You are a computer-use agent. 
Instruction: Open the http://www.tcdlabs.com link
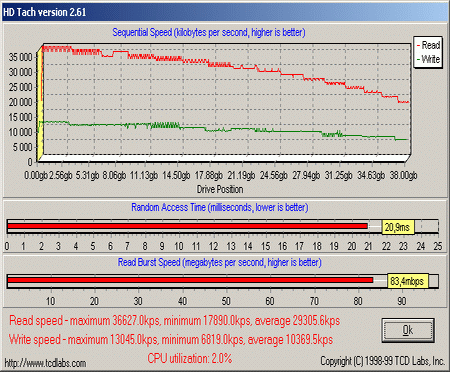click(x=45, y=363)
